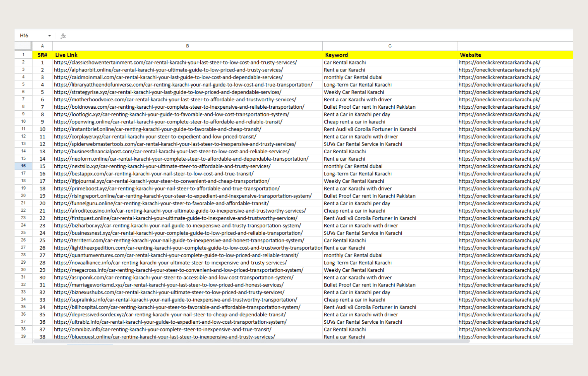This screenshot has height=376, width=588.
Task: Click the Website link in row 2
Action: point(499,62)
